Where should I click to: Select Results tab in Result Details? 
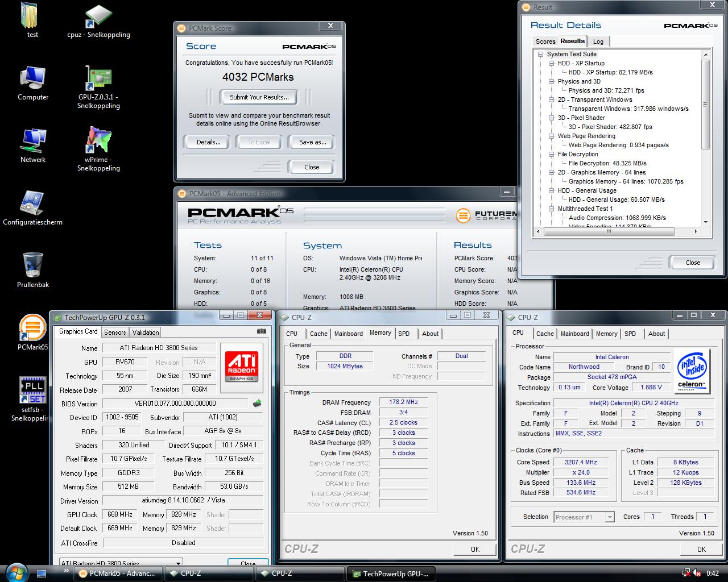[x=572, y=41]
